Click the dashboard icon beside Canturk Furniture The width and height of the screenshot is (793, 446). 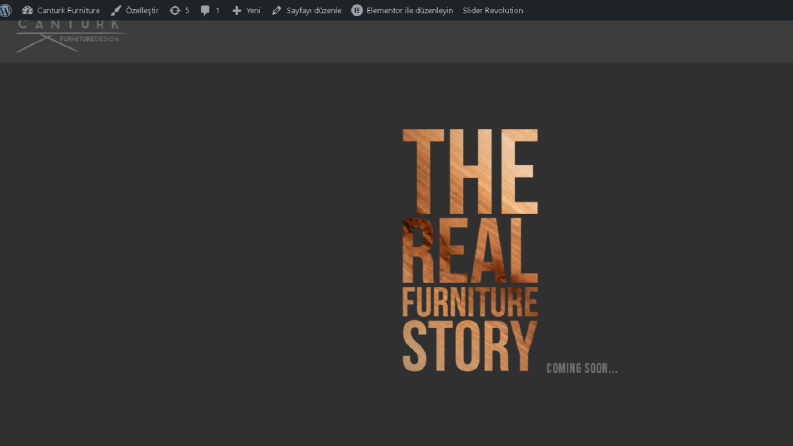pos(27,10)
